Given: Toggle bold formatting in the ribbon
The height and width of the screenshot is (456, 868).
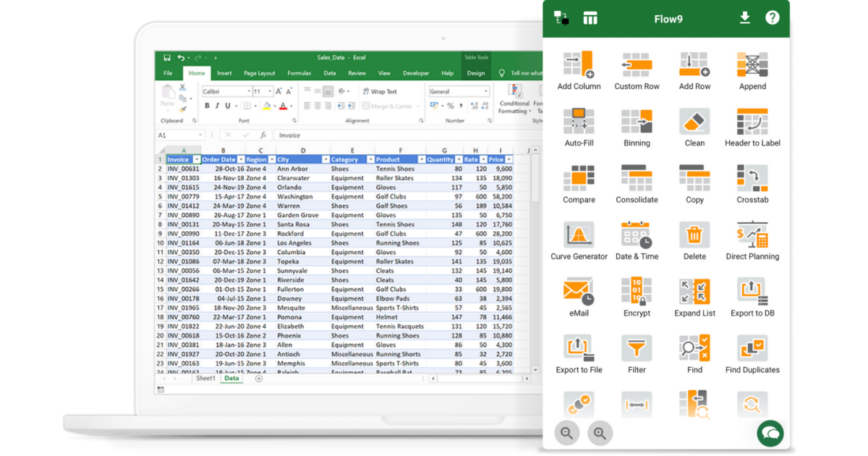Looking at the screenshot, I should pyautogui.click(x=208, y=106).
